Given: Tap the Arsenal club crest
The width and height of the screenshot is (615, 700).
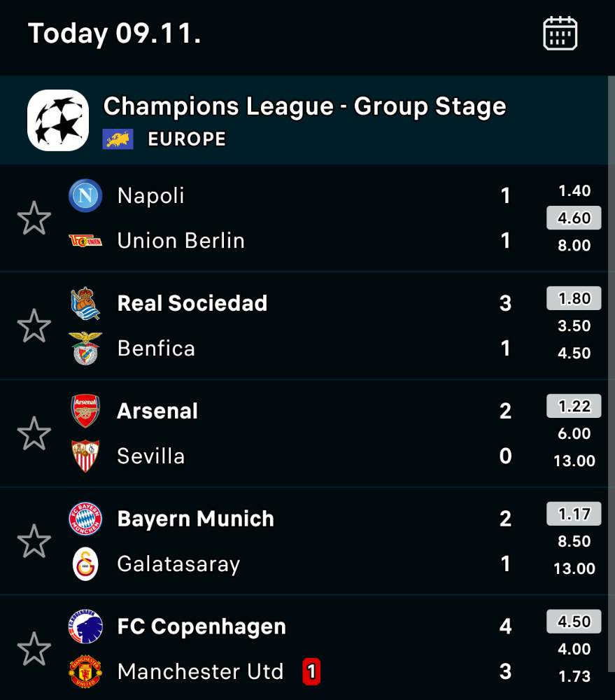Looking at the screenshot, I should pos(85,411).
